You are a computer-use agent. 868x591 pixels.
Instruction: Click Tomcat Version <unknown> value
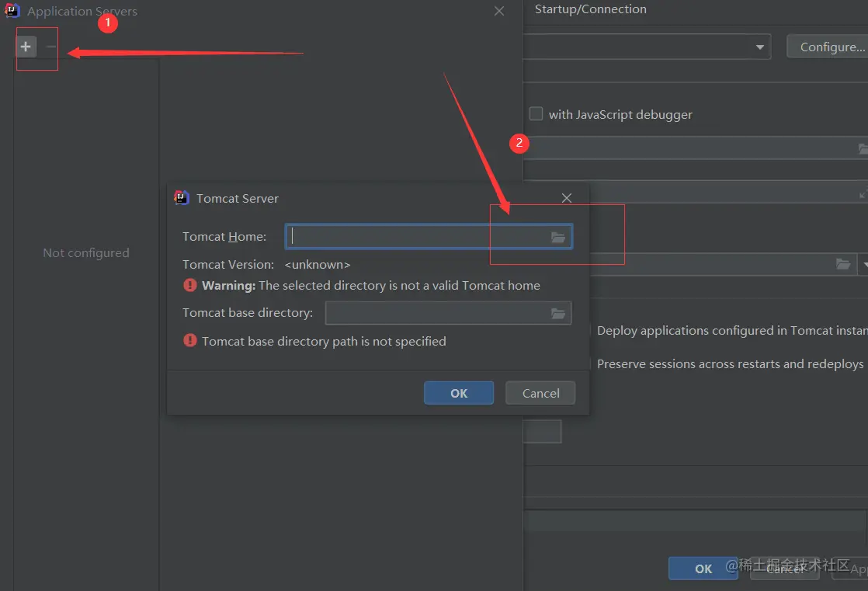pyautogui.click(x=318, y=265)
